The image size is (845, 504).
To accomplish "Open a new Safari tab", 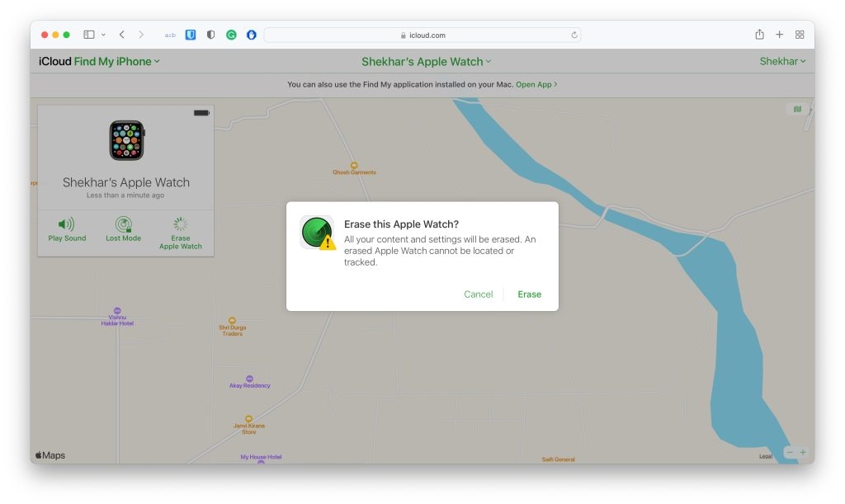I will point(779,35).
